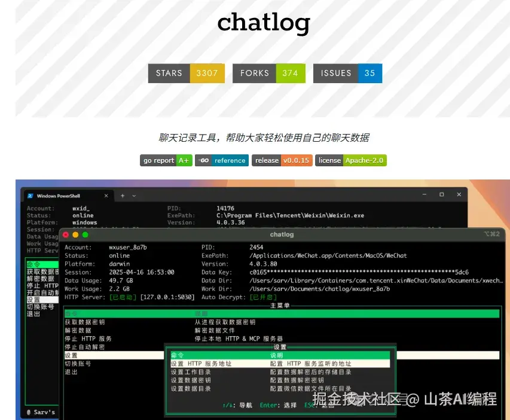The image size is (510, 420).
Task: Click the 127.0.0.1:5030 server address
Action: tap(167, 297)
